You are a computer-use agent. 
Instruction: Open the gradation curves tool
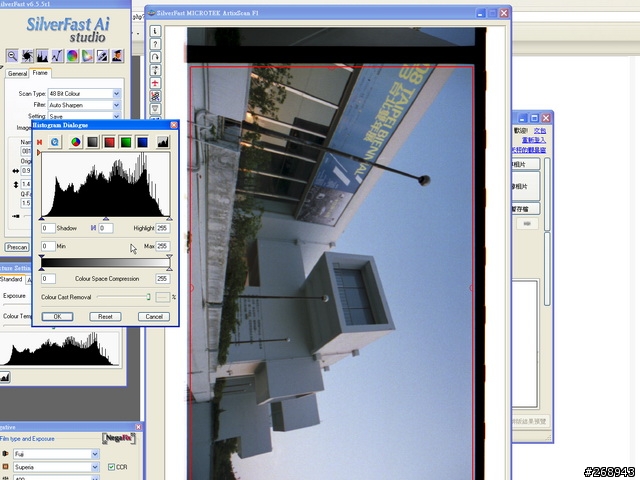(57, 56)
